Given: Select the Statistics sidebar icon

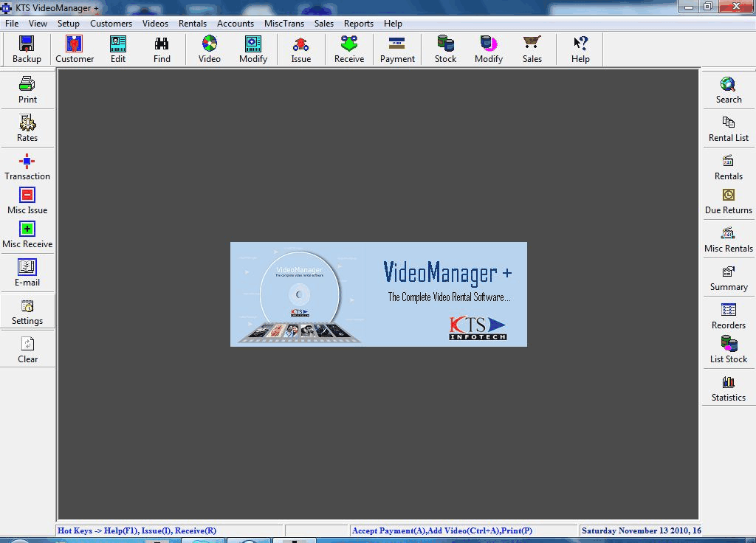Looking at the screenshot, I should [x=728, y=387].
